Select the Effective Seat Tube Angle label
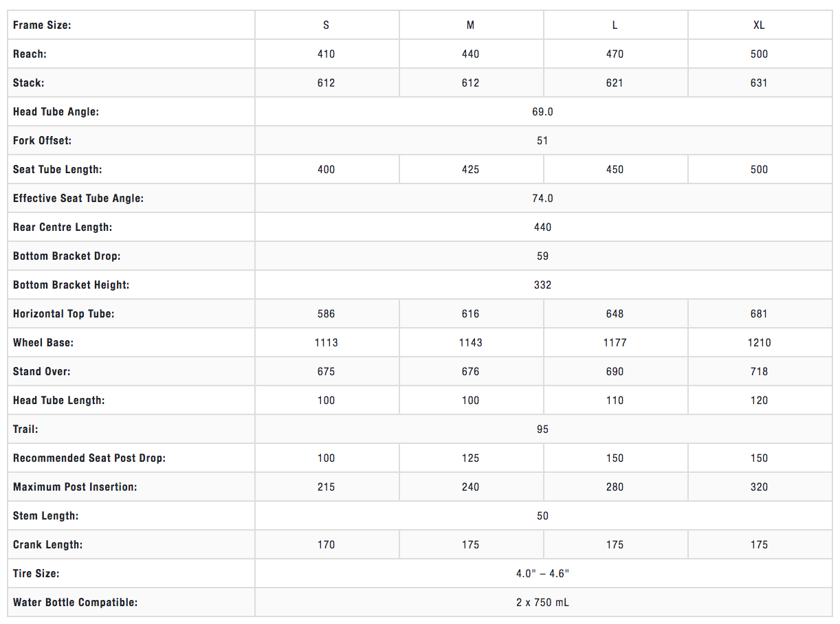Image resolution: width=840 pixels, height=624 pixels. (78, 199)
